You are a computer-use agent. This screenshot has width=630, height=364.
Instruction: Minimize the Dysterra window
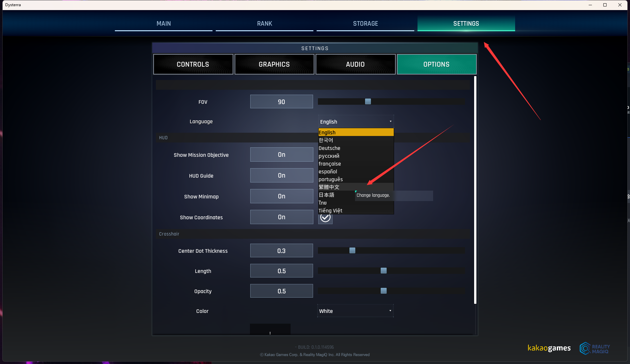pos(590,5)
